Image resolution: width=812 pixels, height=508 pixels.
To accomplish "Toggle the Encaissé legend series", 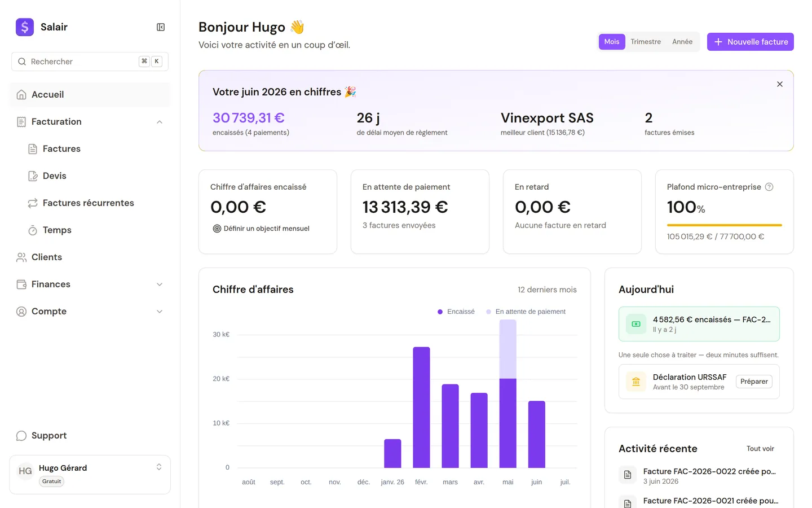I will point(456,312).
